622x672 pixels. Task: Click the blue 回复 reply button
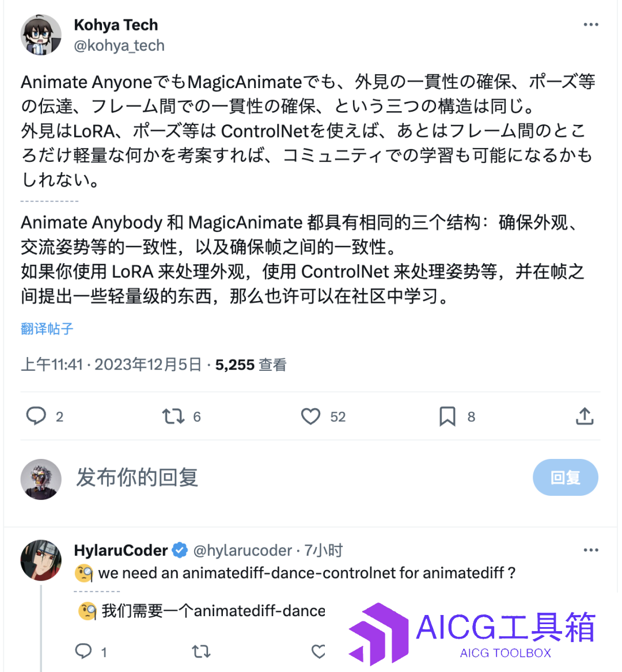tap(566, 477)
